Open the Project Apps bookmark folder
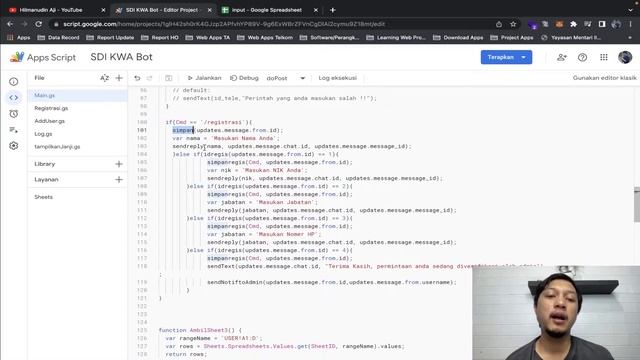The image size is (640, 360). pos(512,38)
